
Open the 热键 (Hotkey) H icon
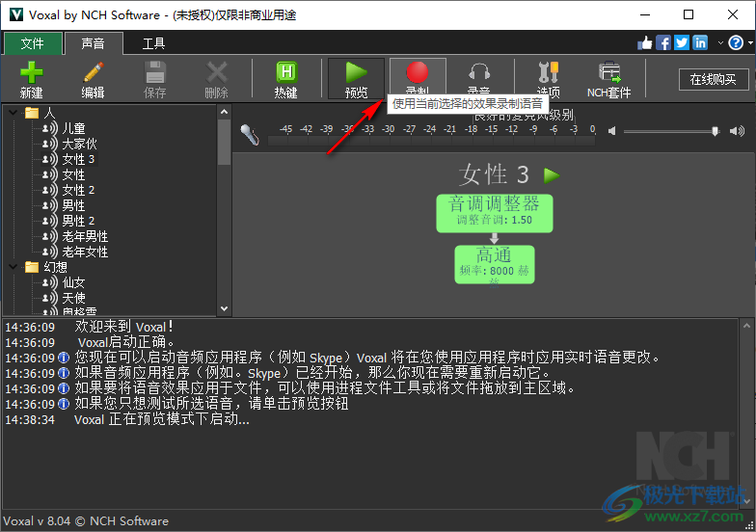[x=286, y=73]
